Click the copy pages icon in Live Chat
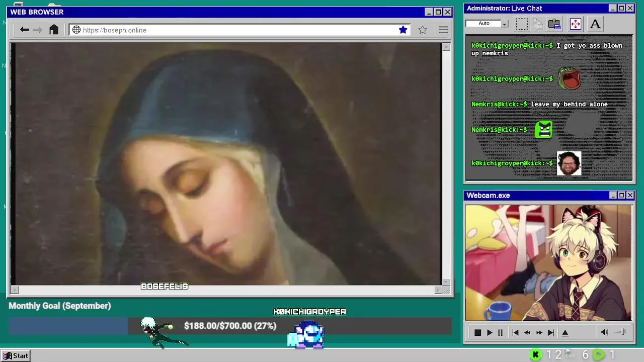 (x=538, y=24)
